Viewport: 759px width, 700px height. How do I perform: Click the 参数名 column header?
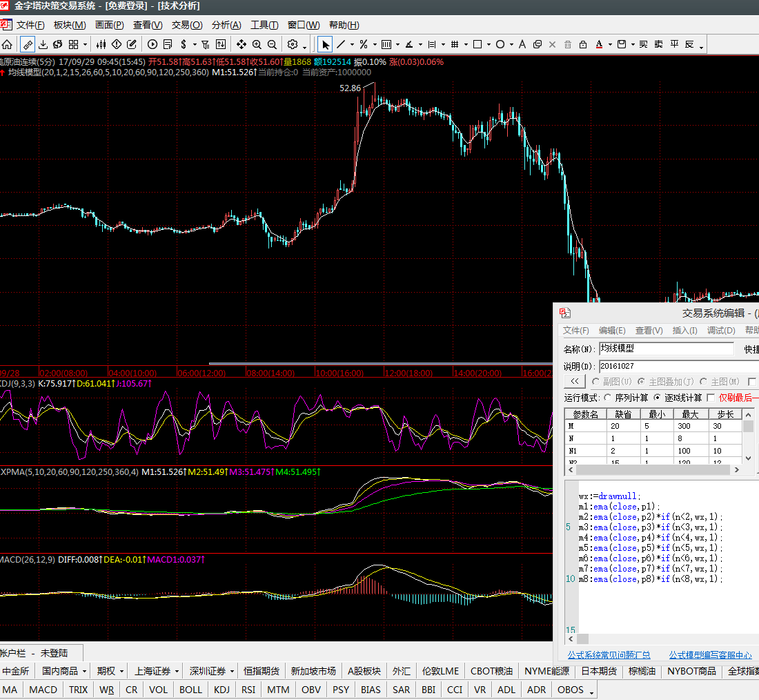tap(586, 414)
